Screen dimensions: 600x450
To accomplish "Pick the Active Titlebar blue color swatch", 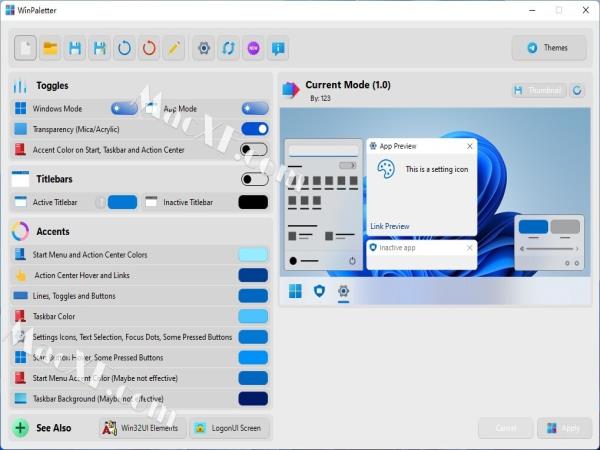I will (x=122, y=202).
